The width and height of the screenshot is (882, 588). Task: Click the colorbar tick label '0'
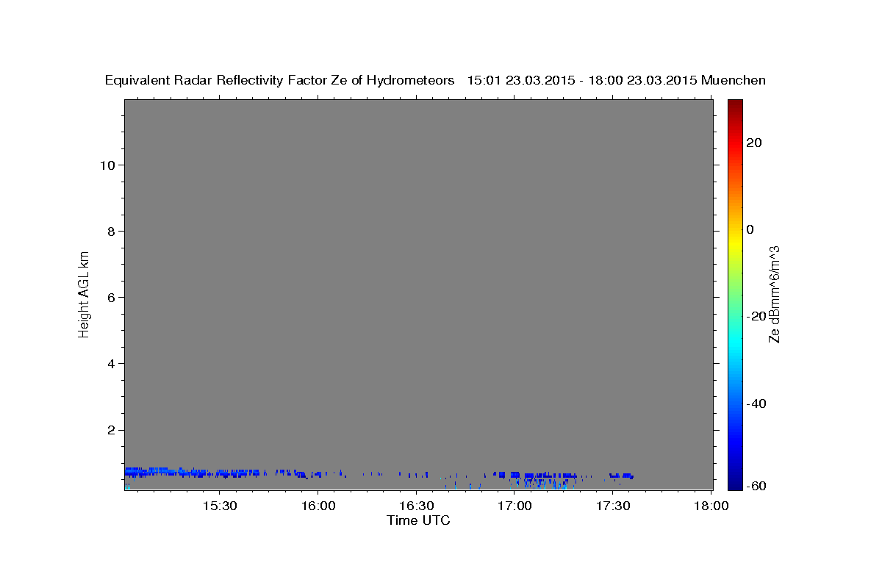pyautogui.click(x=750, y=229)
